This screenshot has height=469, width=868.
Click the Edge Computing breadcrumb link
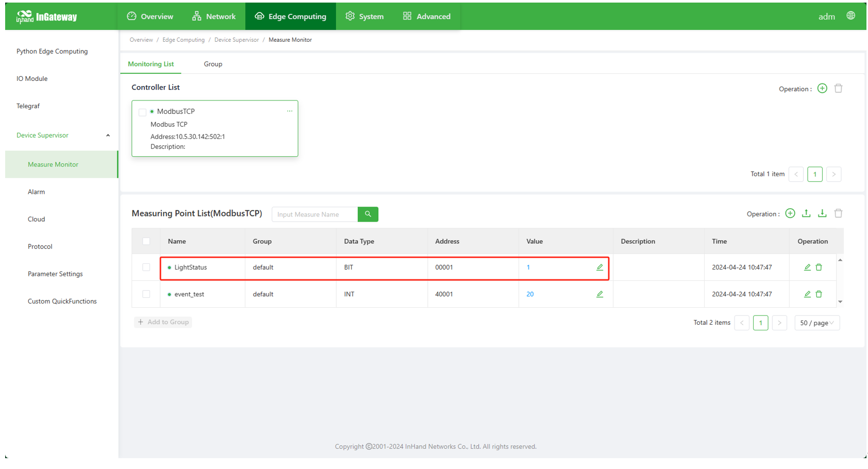pos(183,40)
